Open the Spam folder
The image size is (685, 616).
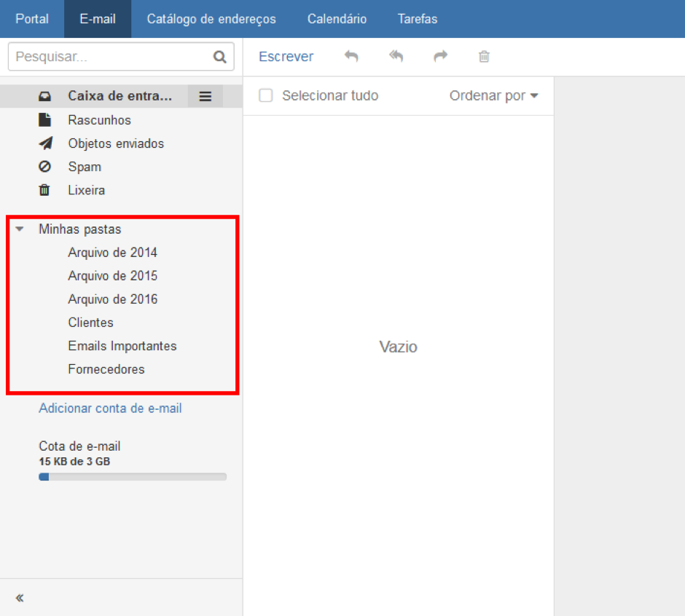85,167
